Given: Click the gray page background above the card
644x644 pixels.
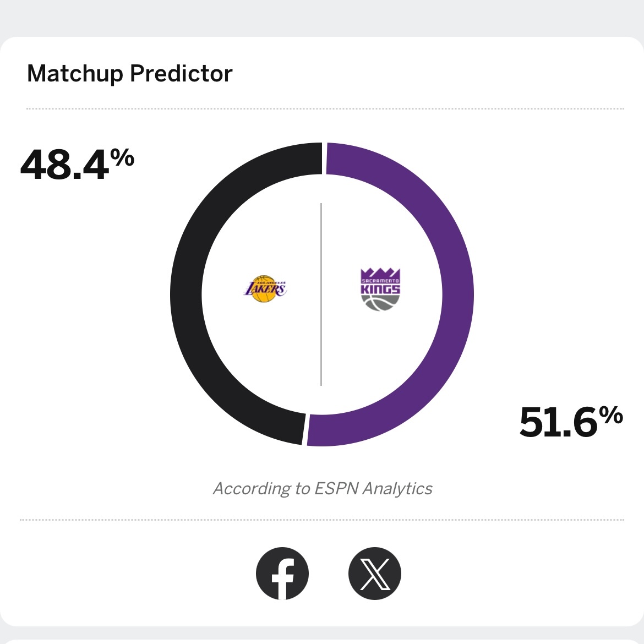Looking at the screenshot, I should pos(322,17).
